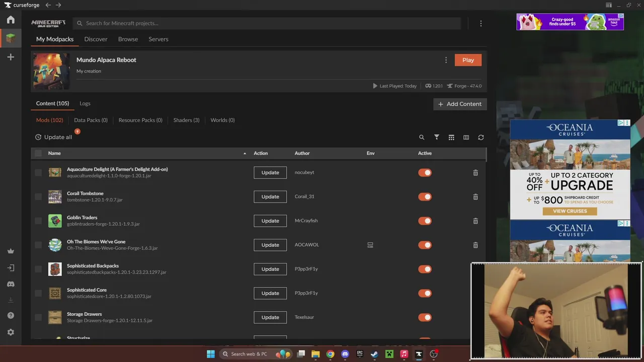Open Epic Games launcher from taskbar

360,354
